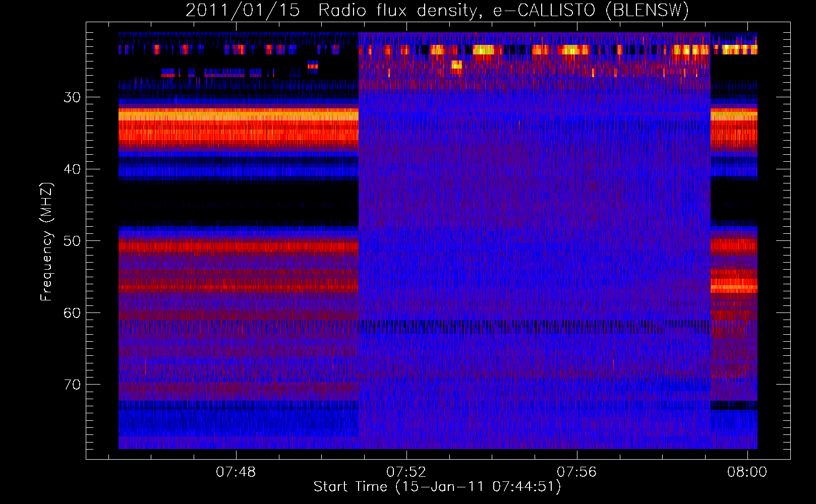Click the 07:48 time tick label

[236, 472]
